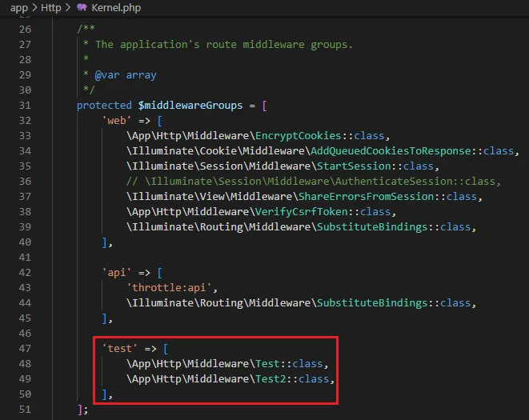Click commented AuthenticateSession line
This screenshot has height=420, width=529.
coord(314,181)
